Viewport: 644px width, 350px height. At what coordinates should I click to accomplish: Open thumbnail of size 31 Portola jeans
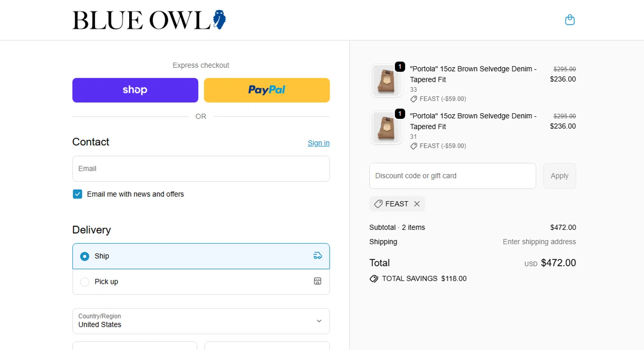386,128
